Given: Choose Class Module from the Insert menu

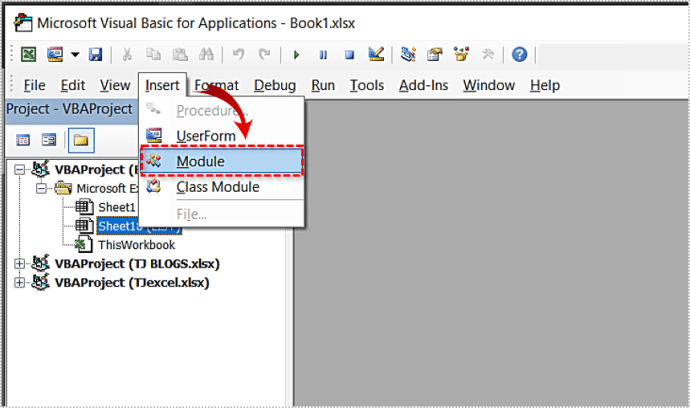Looking at the screenshot, I should tap(222, 187).
